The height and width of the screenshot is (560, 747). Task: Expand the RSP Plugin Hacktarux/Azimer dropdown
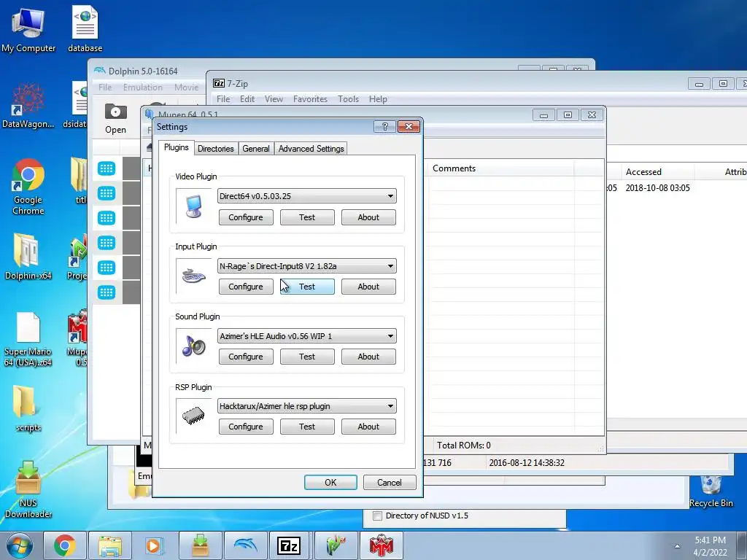(307, 405)
